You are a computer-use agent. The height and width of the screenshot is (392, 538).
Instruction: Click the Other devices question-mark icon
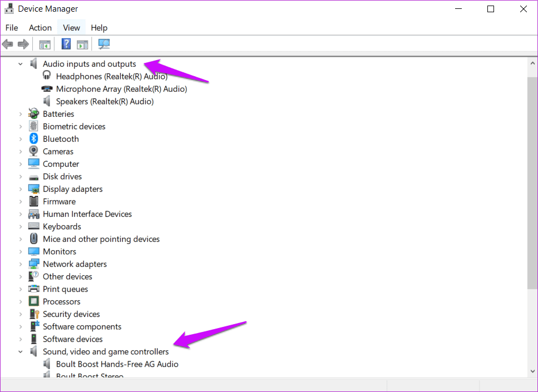coord(33,276)
